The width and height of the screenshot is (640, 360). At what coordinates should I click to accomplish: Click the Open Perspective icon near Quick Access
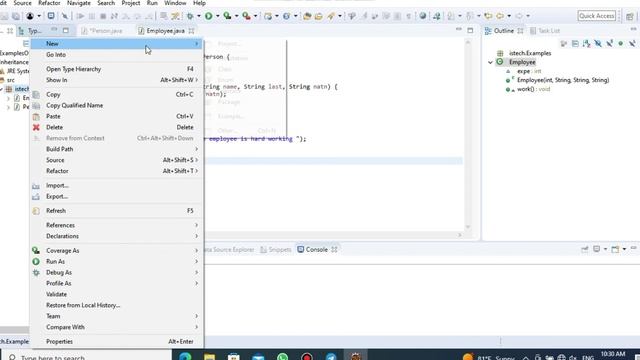pos(630,16)
